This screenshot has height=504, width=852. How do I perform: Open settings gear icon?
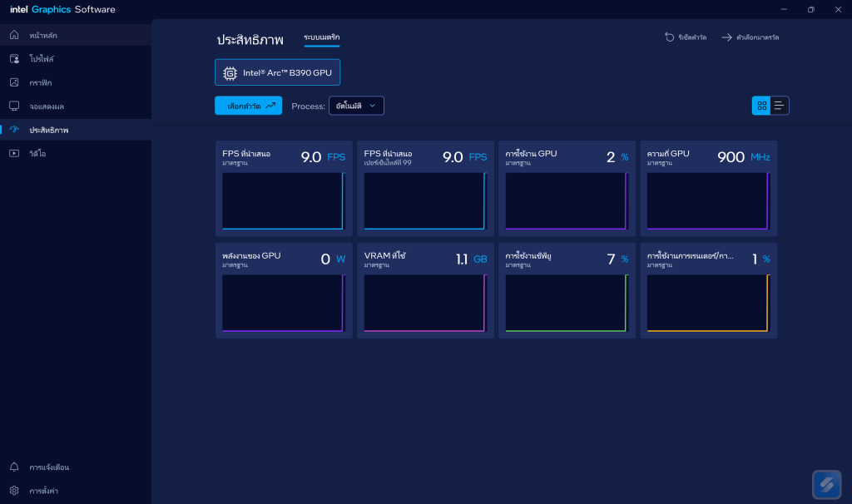click(x=14, y=491)
